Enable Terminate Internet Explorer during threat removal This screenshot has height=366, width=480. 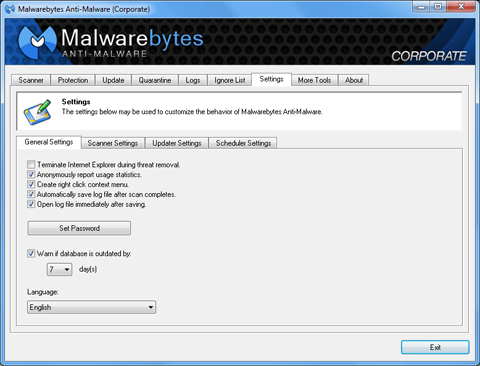31,164
